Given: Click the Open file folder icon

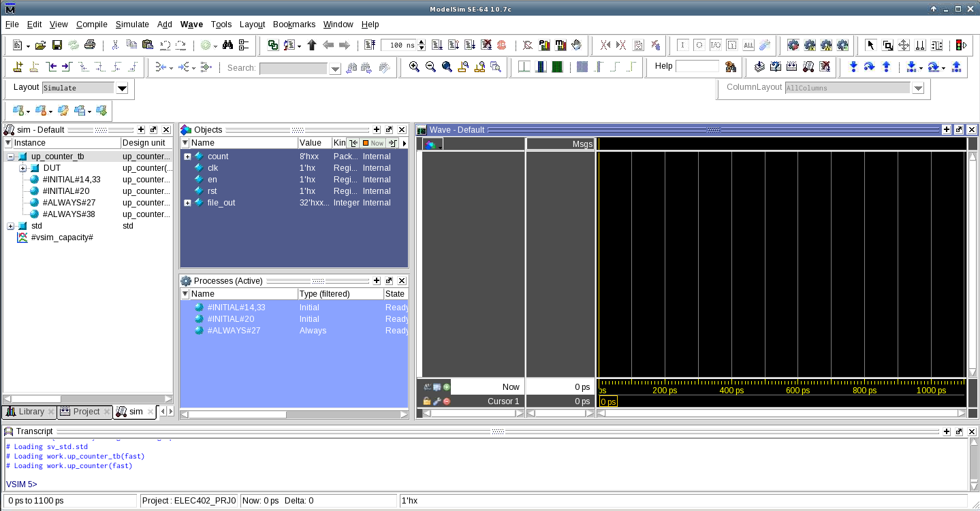Looking at the screenshot, I should click(40, 46).
